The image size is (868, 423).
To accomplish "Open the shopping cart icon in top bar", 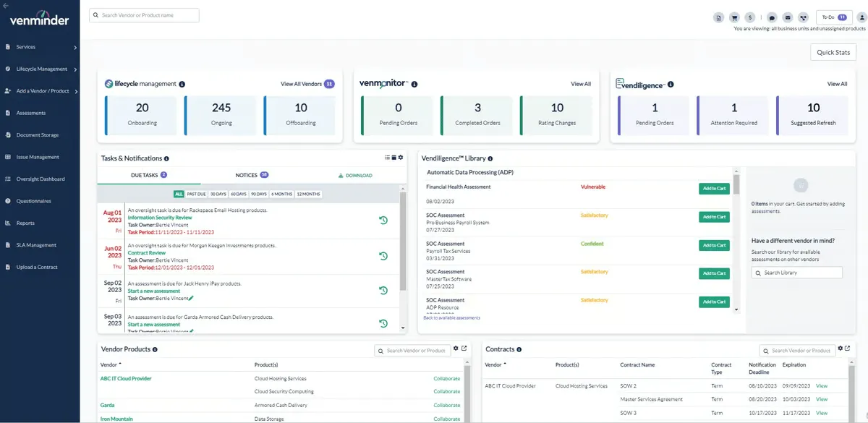I will [734, 17].
